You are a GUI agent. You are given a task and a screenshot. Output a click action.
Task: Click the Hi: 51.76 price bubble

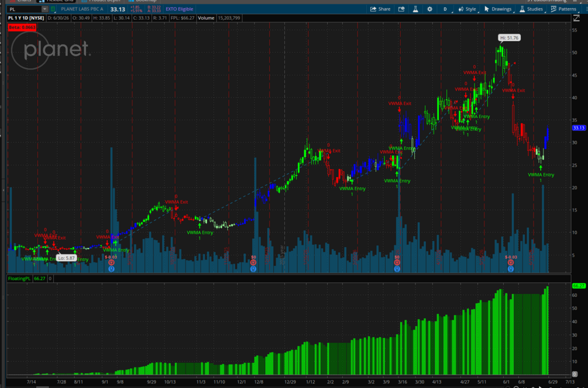pos(509,38)
